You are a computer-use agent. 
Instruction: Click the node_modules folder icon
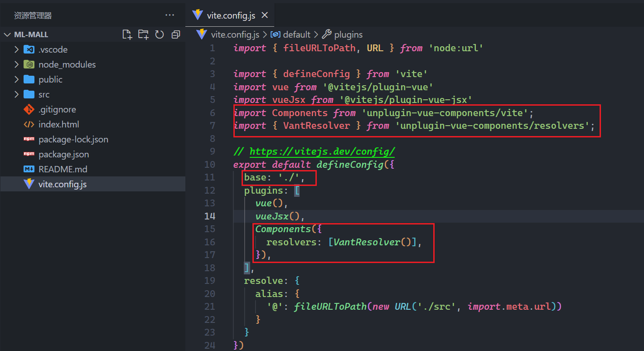(29, 64)
